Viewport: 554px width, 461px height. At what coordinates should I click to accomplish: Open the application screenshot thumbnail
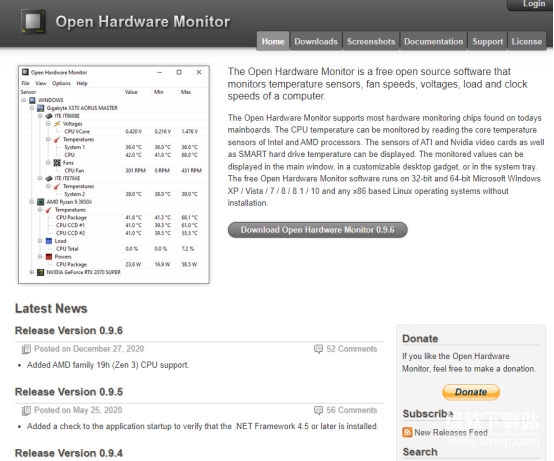pyautogui.click(x=114, y=175)
